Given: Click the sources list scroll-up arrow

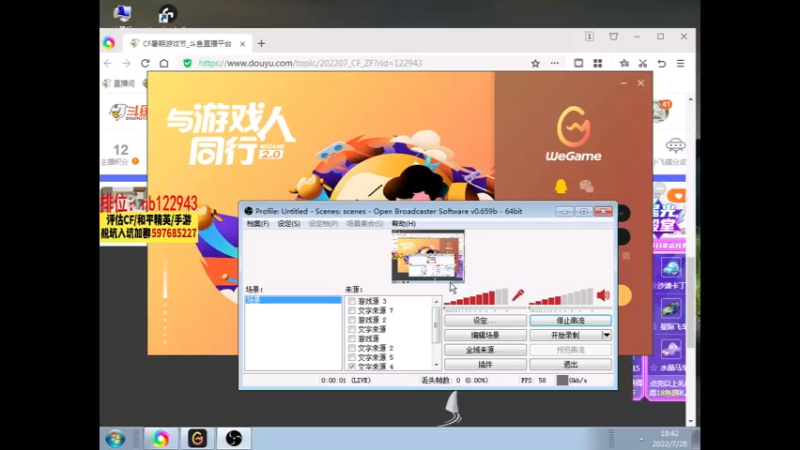Looking at the screenshot, I should coord(436,302).
